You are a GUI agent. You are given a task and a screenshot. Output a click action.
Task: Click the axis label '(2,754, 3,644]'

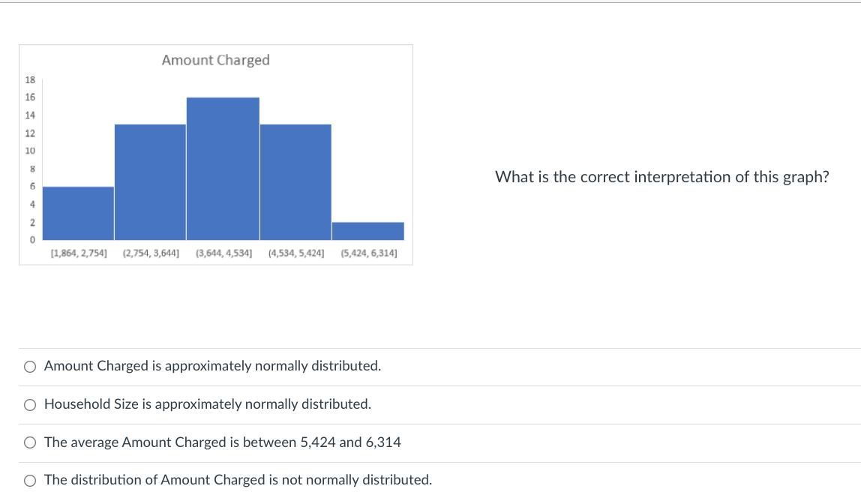(151, 253)
